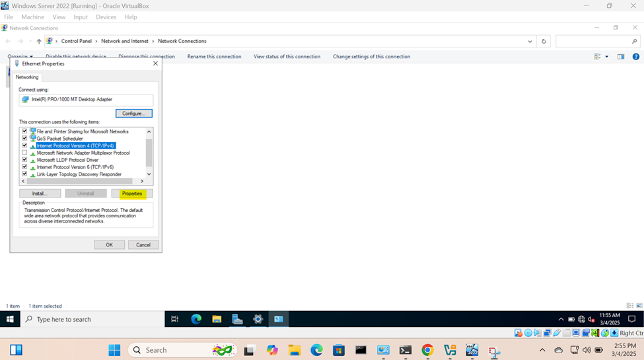Image resolution: width=644 pixels, height=360 pixels.
Task: Open Microsoft Edge in guest taskbar
Action: (196, 319)
